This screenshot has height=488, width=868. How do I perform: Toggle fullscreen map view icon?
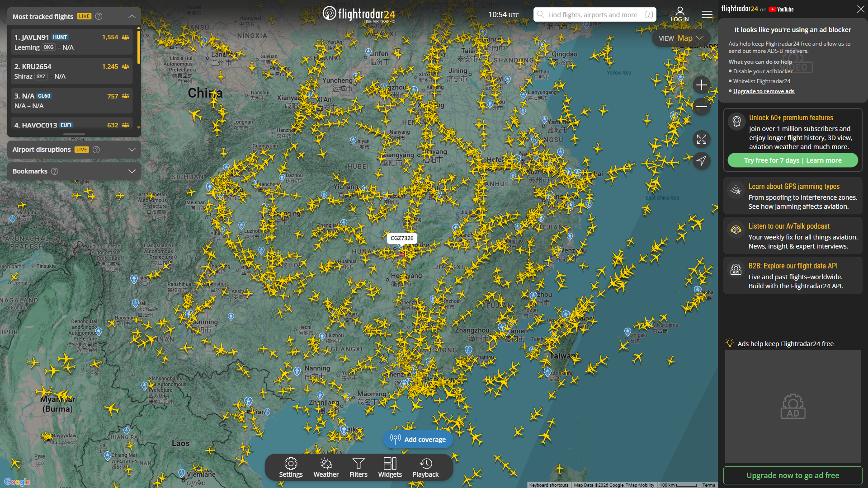point(702,139)
